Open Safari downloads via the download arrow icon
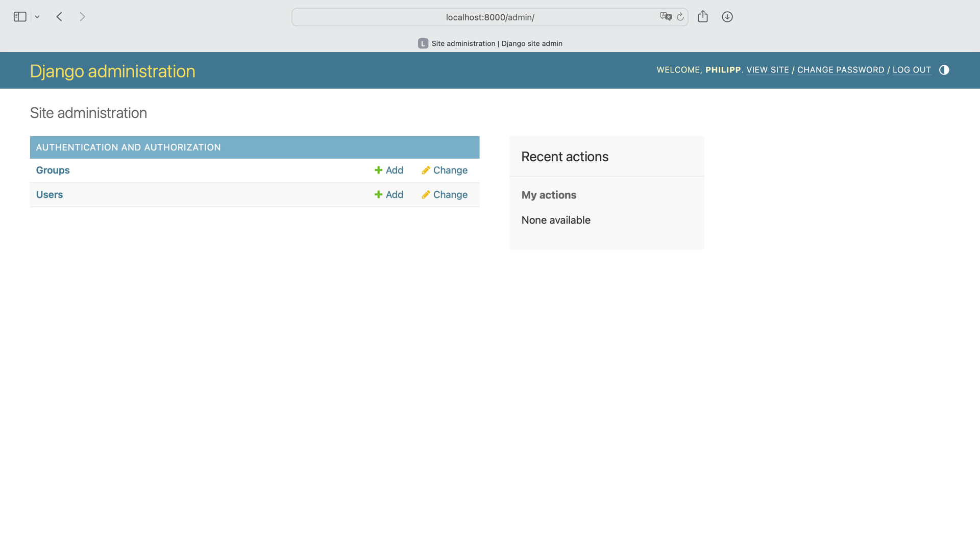The height and width of the screenshot is (551, 980). click(727, 16)
